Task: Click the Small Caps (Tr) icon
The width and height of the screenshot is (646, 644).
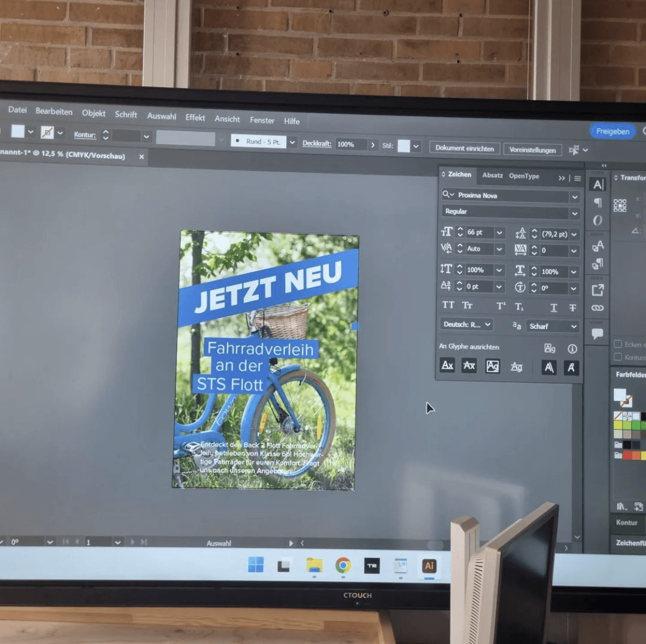Action: (467, 306)
